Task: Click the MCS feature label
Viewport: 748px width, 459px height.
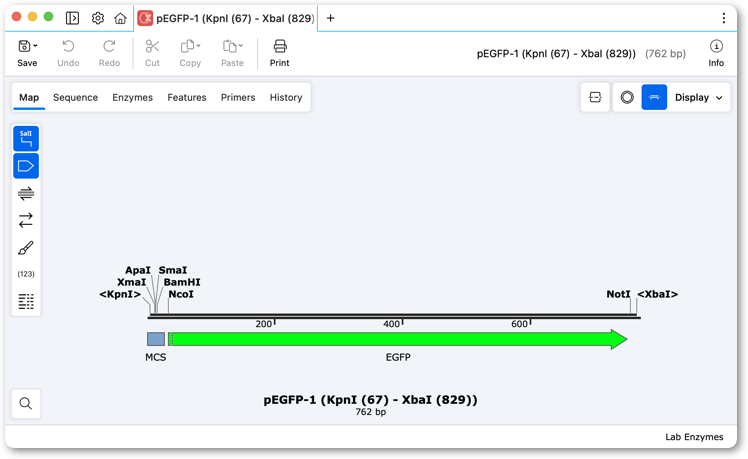Action: pyautogui.click(x=156, y=357)
